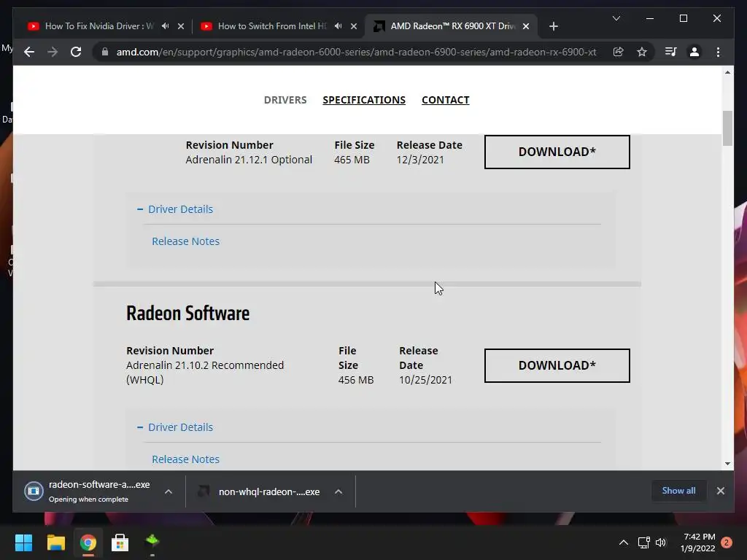Open the tab search chevron
This screenshot has height=560, width=747.
click(x=616, y=18)
